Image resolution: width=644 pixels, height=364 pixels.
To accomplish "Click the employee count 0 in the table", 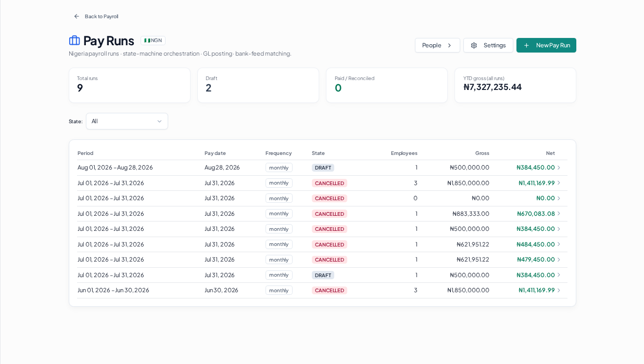I will (x=415, y=198).
